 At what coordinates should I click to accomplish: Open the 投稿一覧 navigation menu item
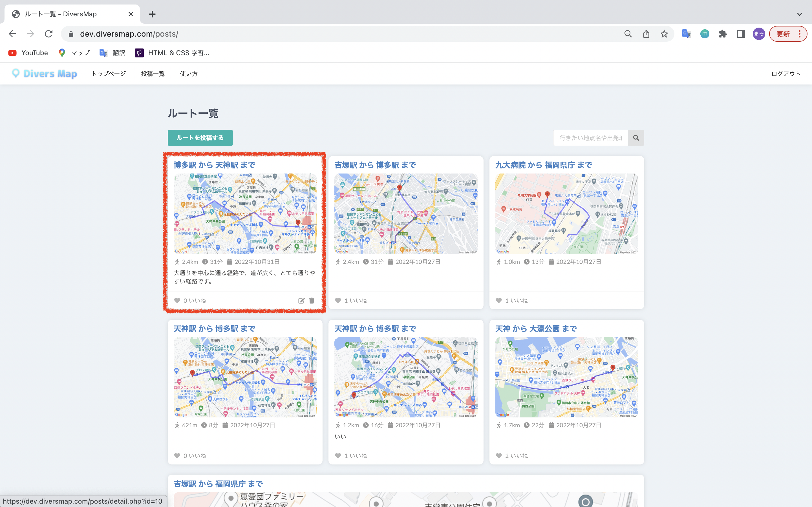(x=153, y=74)
